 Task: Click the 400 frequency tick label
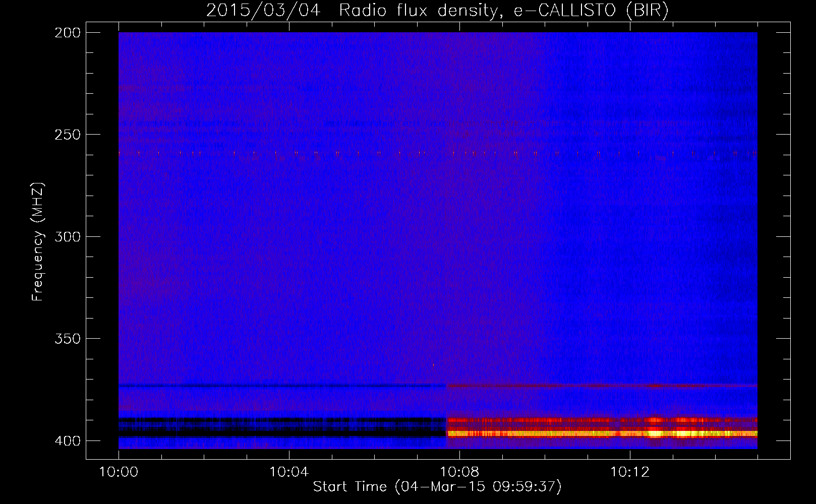(68, 441)
